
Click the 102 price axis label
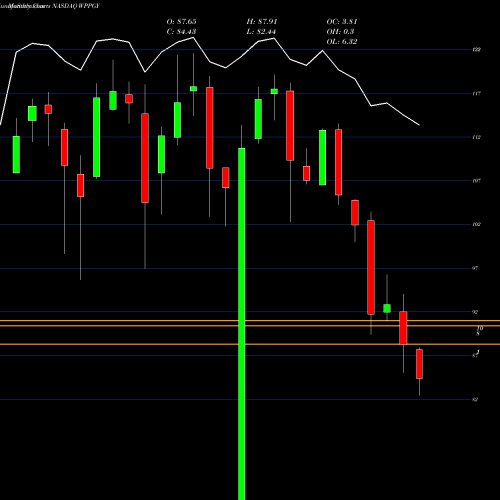pos(476,224)
